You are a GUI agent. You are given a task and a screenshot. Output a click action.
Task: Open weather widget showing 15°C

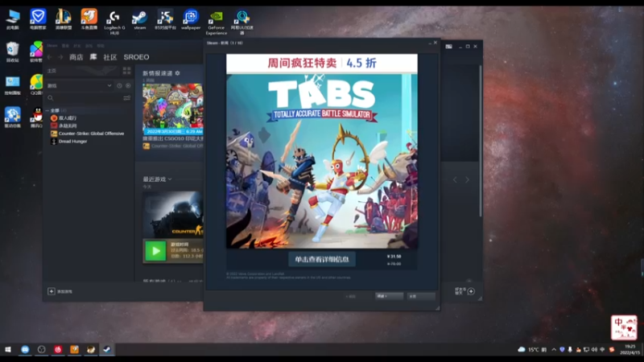click(532, 350)
